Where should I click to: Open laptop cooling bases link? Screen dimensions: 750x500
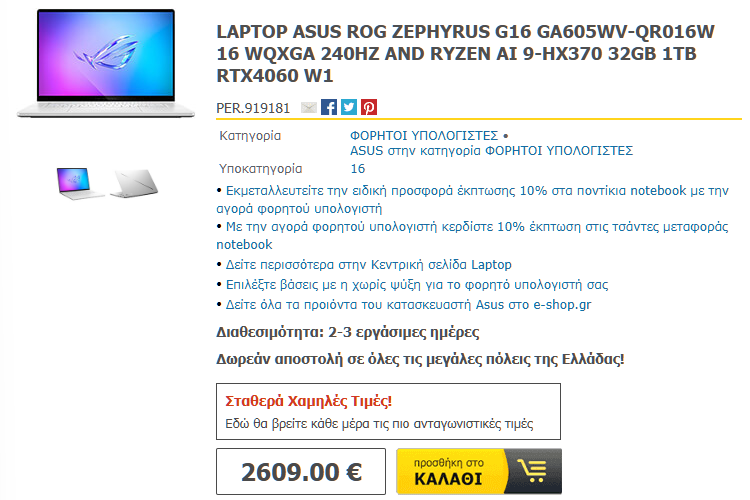[417, 285]
